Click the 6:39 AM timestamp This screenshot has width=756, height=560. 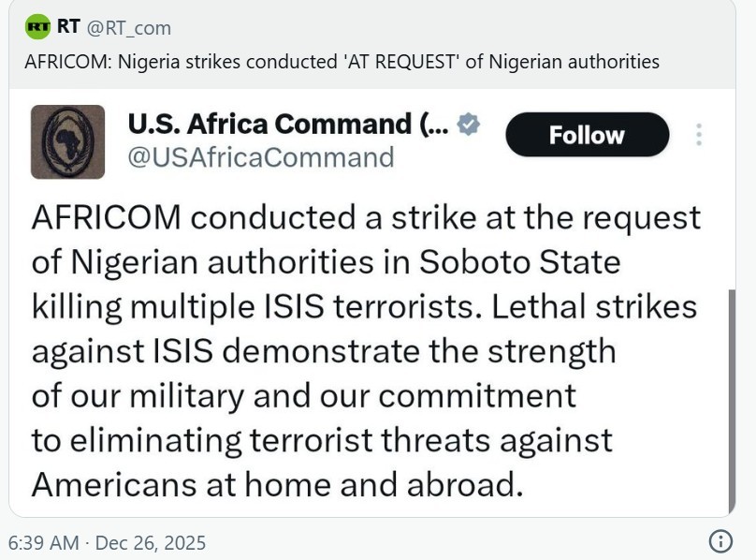tap(45, 542)
